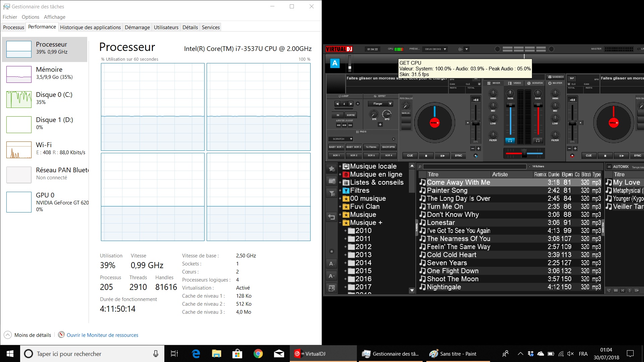Move the loop backward with left-arrow icon
The width and height of the screenshot is (644, 362).
click(338, 125)
